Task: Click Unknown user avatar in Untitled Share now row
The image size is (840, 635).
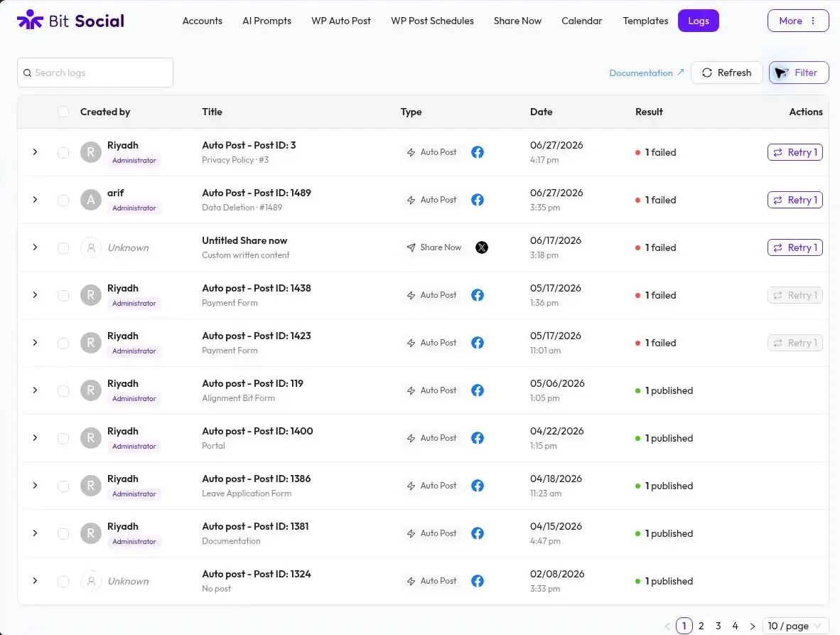Action: pyautogui.click(x=91, y=247)
